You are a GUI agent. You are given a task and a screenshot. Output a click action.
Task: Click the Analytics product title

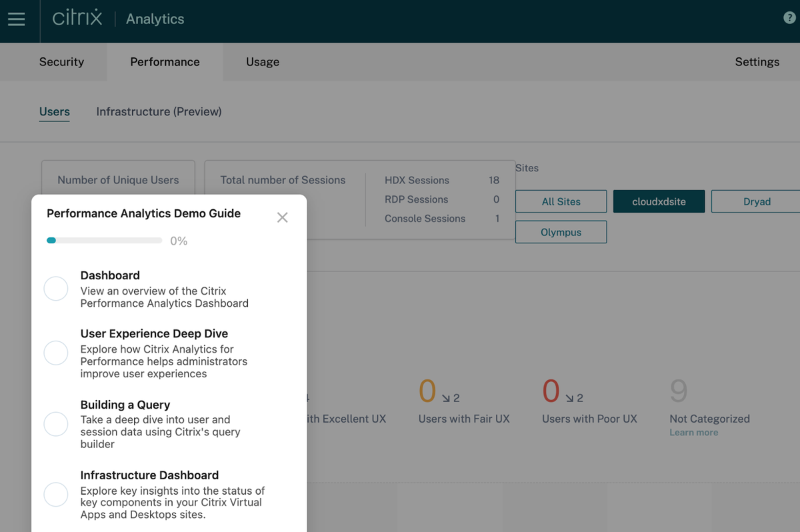(155, 19)
